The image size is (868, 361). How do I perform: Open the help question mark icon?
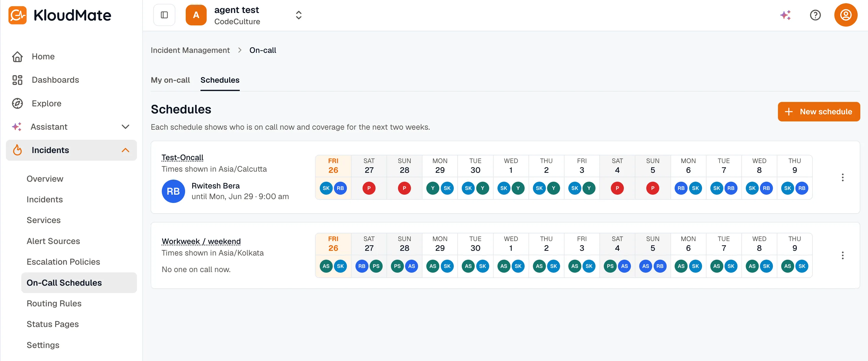[815, 15]
